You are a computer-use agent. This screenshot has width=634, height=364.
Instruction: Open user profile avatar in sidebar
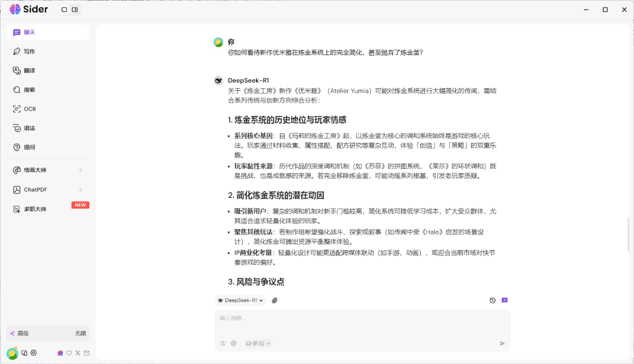click(x=12, y=353)
